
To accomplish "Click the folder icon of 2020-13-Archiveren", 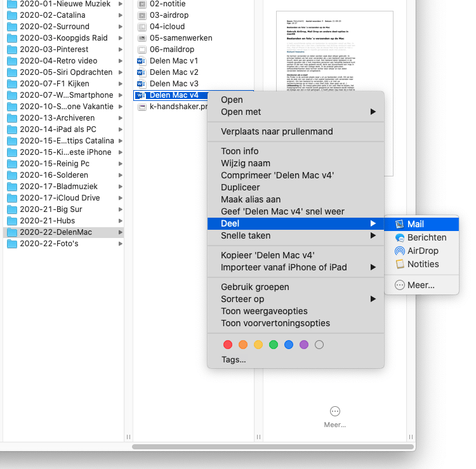I will 12,118.
